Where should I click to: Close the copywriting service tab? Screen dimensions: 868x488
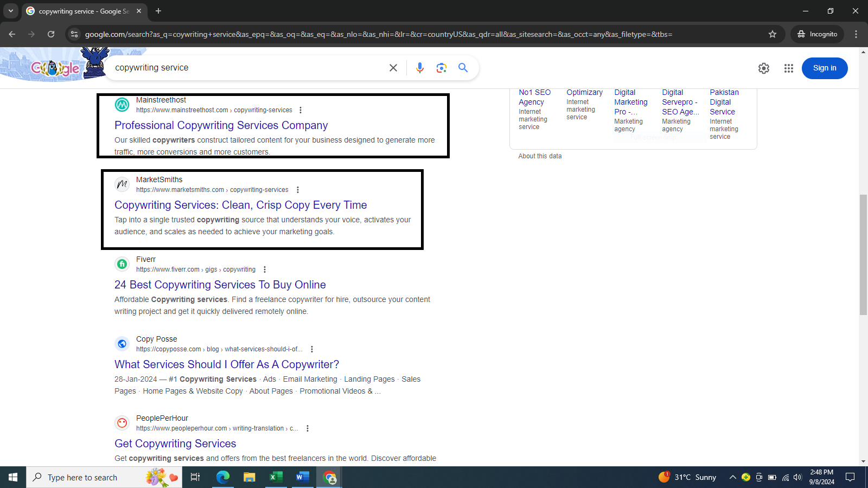[x=139, y=11]
